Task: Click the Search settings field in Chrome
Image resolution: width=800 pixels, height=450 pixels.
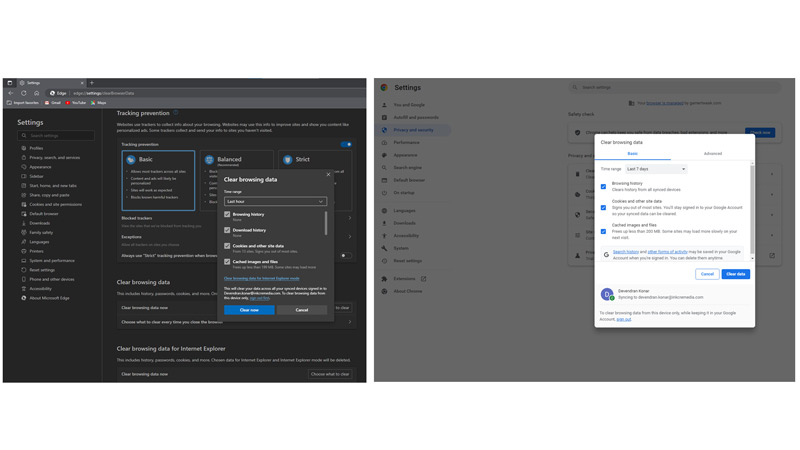Action: [674, 87]
